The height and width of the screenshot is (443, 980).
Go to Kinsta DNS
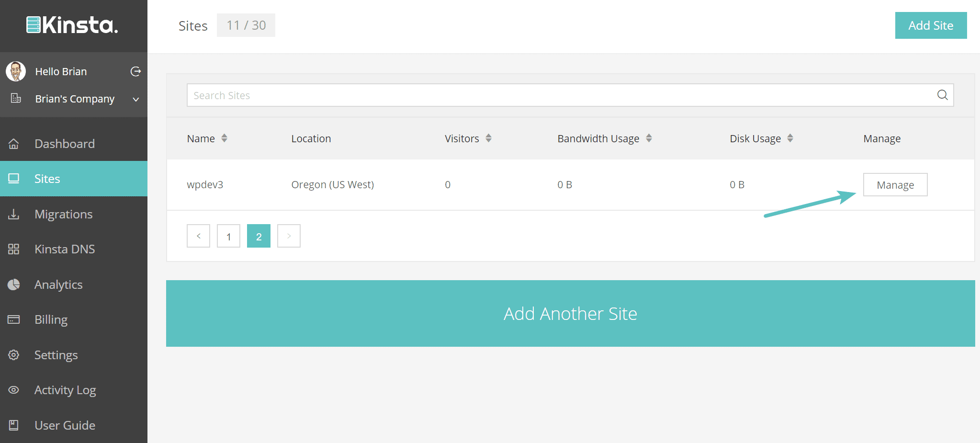[74, 249]
